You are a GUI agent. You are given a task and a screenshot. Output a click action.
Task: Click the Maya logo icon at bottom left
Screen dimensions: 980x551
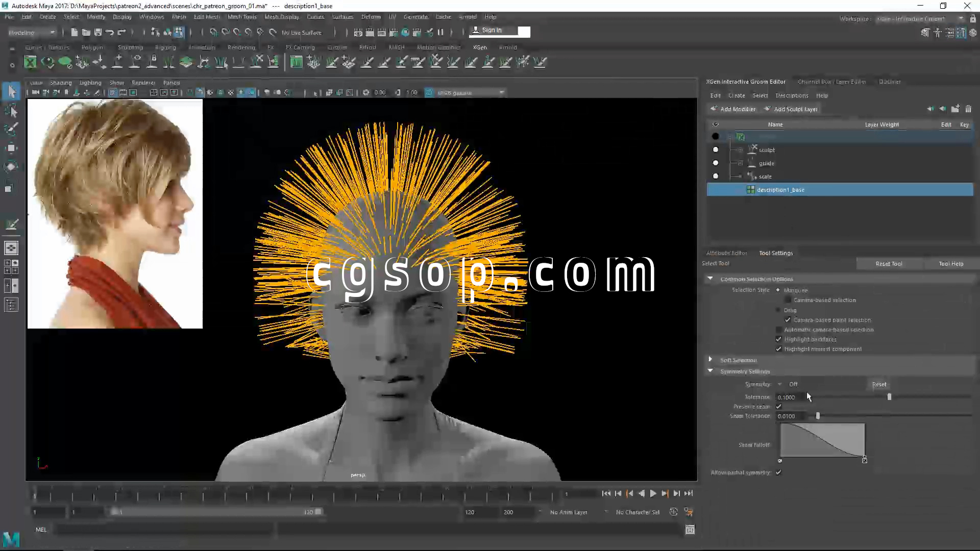click(x=11, y=539)
